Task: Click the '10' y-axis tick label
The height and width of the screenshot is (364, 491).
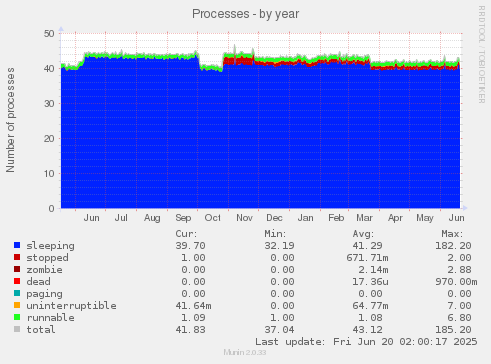Action: click(49, 174)
